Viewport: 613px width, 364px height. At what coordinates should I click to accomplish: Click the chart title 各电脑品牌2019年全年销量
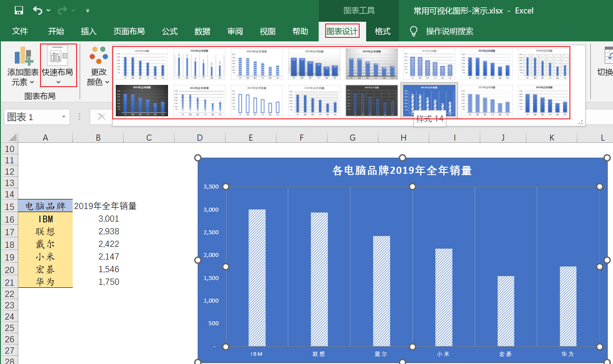402,171
